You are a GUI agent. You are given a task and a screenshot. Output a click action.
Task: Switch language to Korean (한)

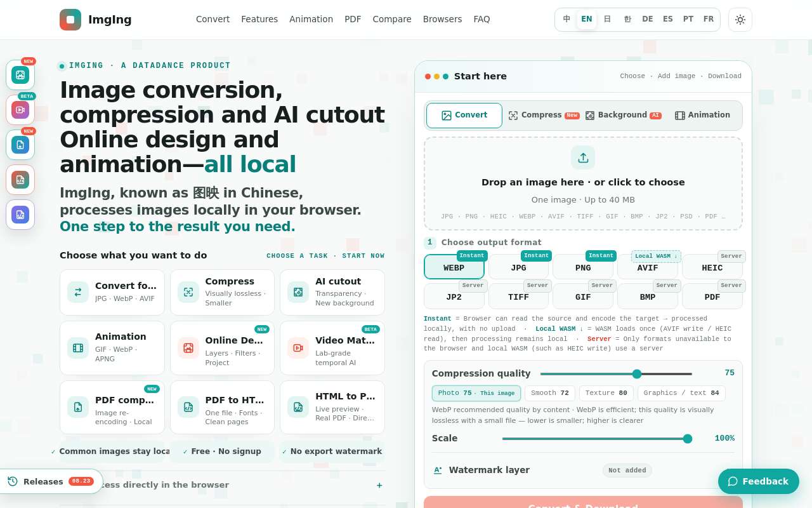point(627,19)
